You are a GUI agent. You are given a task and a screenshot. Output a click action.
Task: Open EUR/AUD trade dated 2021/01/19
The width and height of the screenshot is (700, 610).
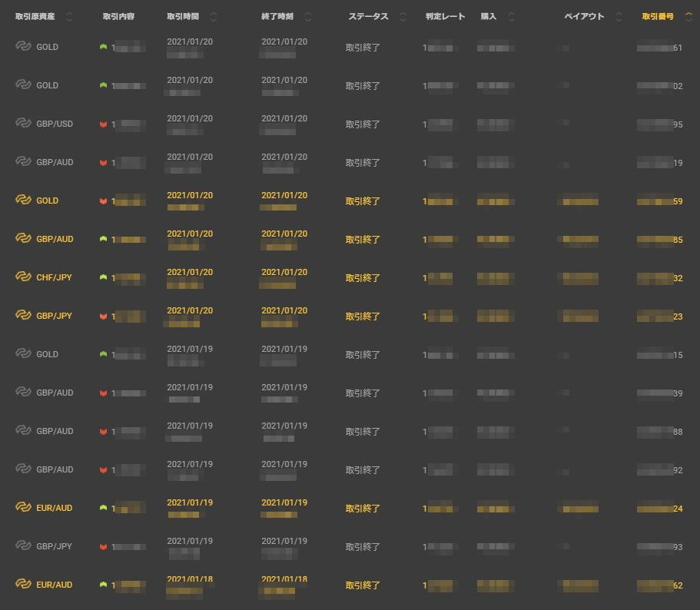(x=54, y=508)
